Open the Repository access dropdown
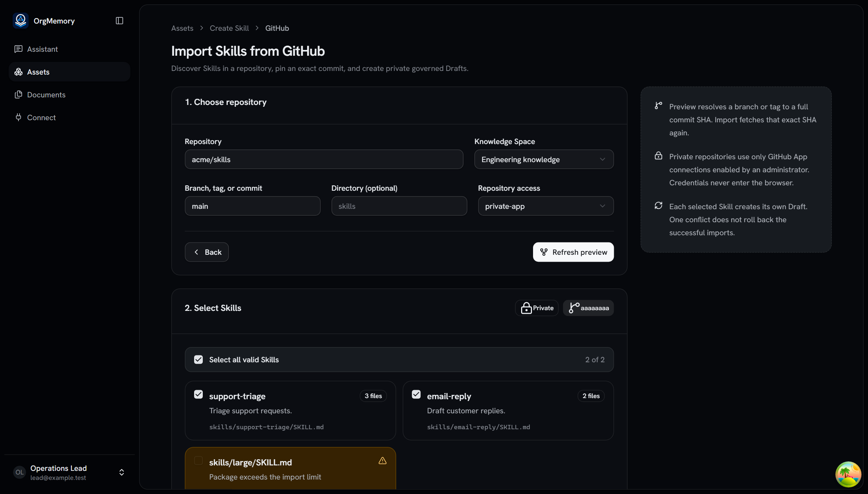The image size is (868, 494). 546,206
